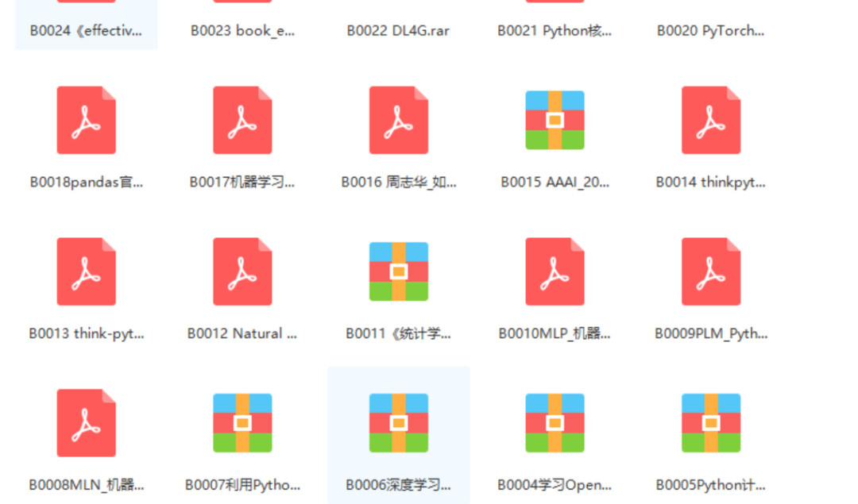Select the B0018pandas PDF file icon
858x504 pixels.
(86, 119)
